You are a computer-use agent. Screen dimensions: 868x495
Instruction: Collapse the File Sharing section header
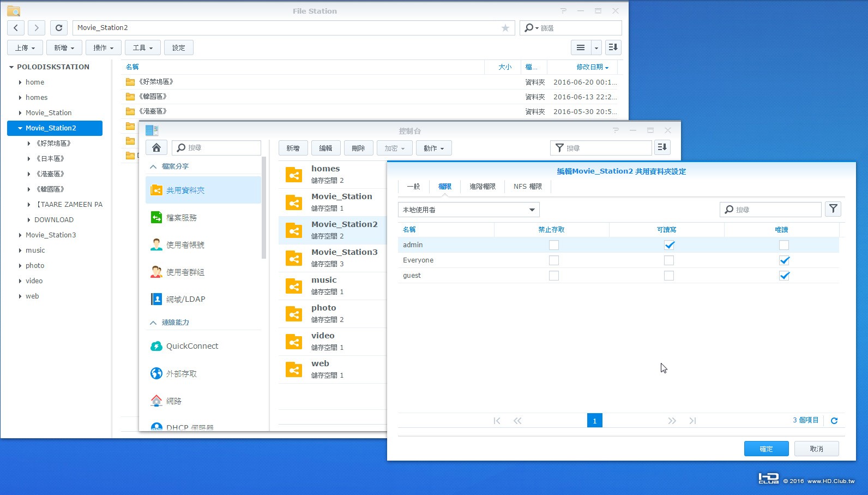click(153, 166)
